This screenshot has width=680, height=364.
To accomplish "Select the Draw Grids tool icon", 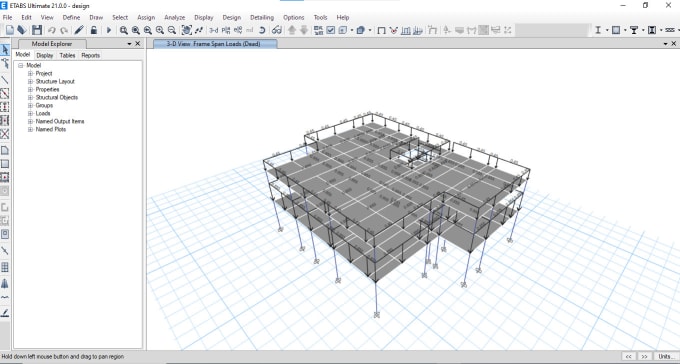I will click(x=5, y=267).
